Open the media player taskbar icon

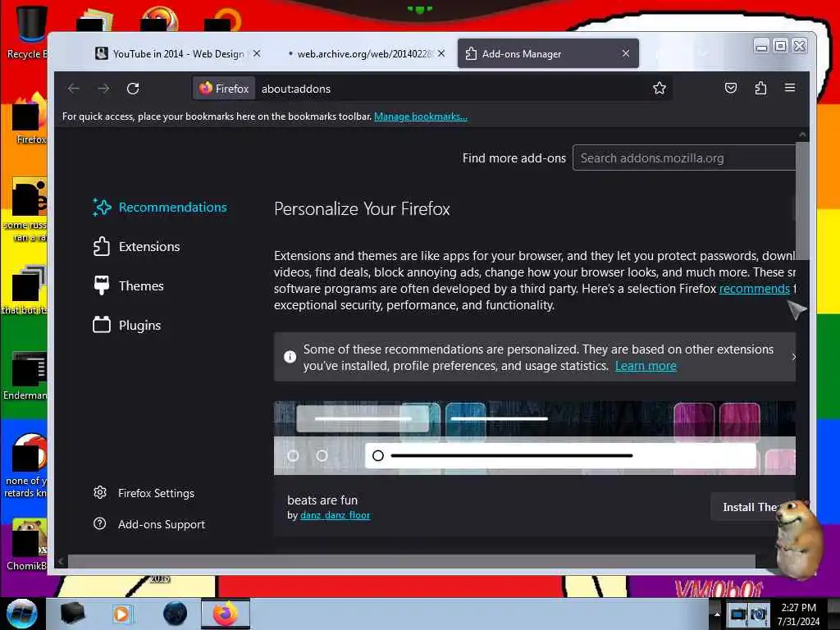click(122, 614)
